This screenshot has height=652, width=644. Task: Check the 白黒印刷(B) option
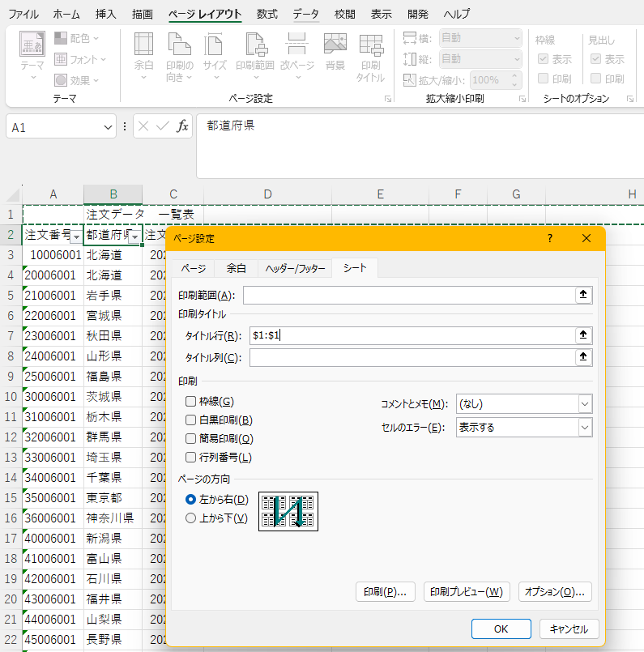click(191, 420)
